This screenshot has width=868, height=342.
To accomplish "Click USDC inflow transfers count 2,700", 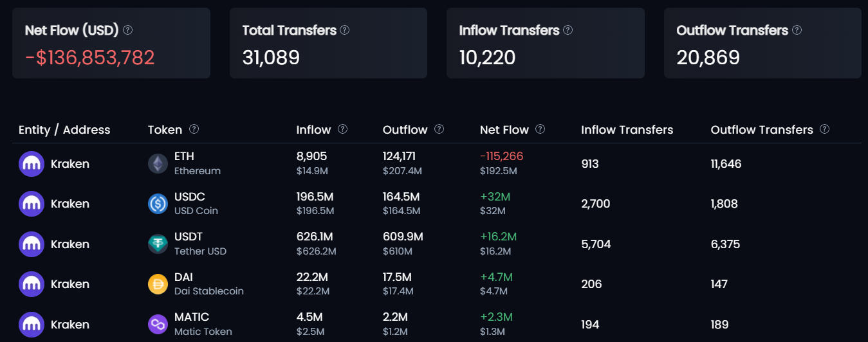I will click(x=596, y=204).
